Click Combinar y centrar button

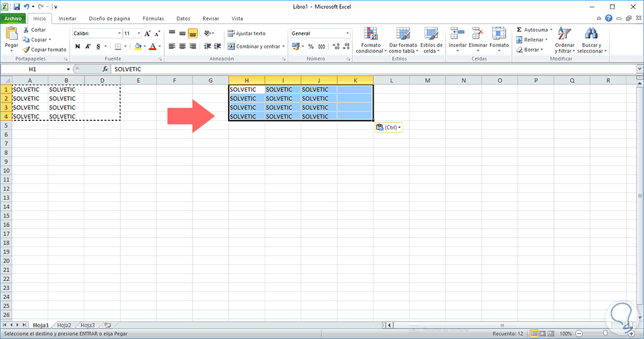coord(253,46)
